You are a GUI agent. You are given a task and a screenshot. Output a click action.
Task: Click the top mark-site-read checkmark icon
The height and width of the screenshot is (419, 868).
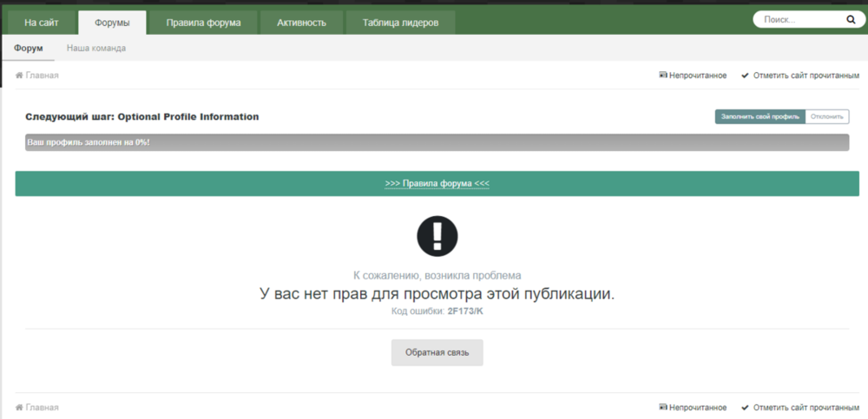click(745, 75)
